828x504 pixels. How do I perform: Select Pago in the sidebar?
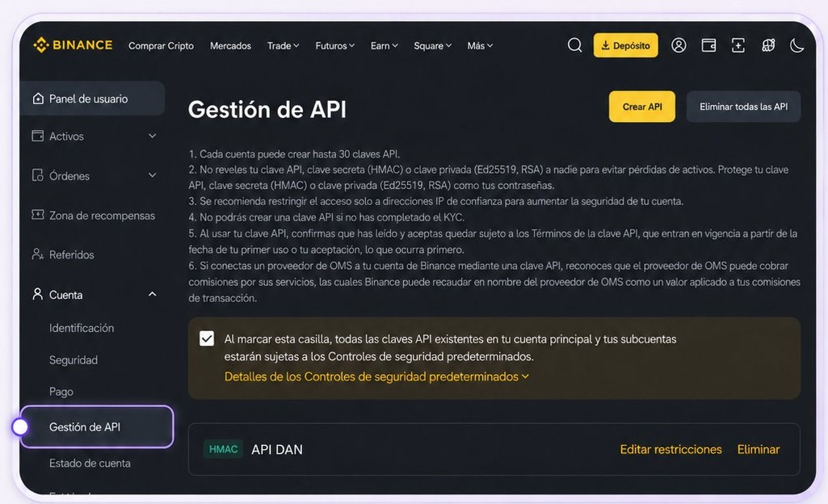tap(61, 392)
